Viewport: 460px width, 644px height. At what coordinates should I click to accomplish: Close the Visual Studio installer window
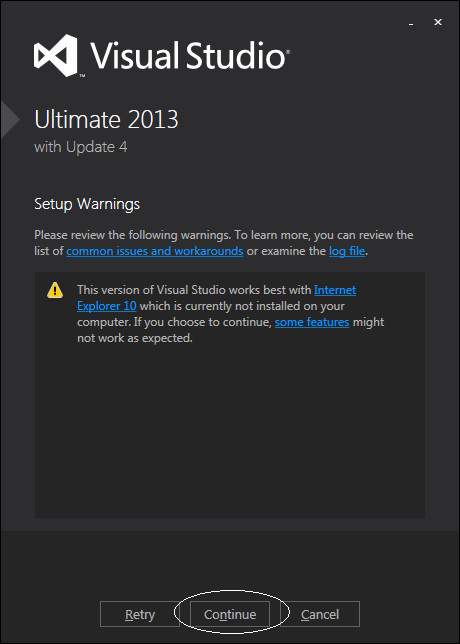tap(438, 23)
